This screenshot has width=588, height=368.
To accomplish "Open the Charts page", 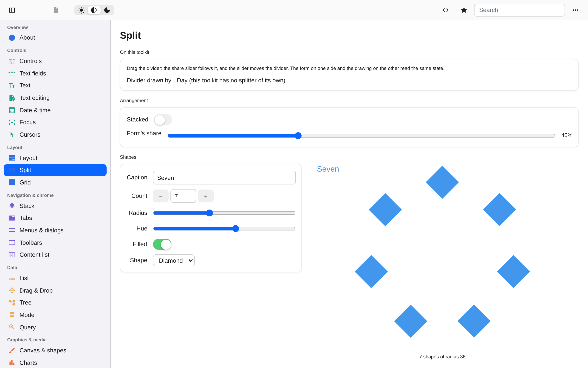I will point(55,363).
